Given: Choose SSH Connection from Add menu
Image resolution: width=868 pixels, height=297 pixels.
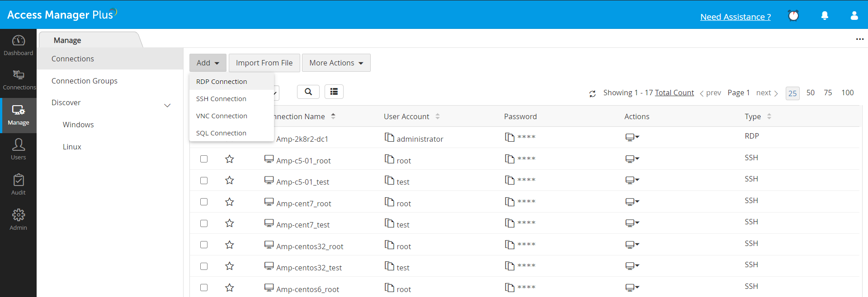Looking at the screenshot, I should [x=231, y=99].
